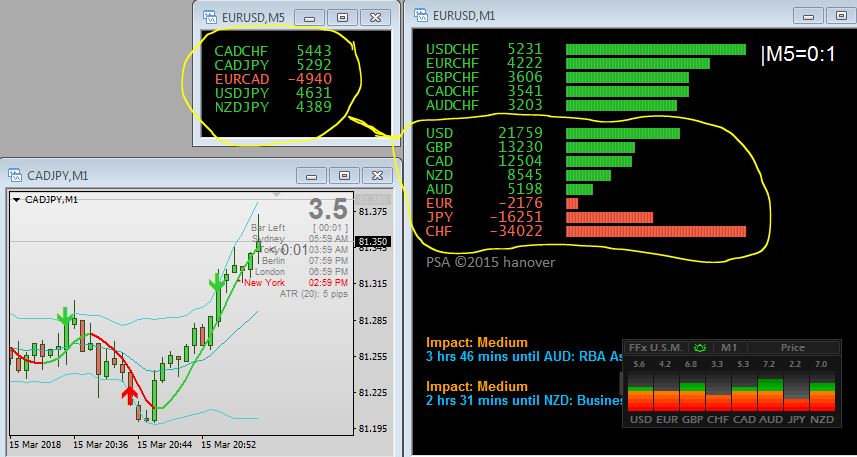857x457 pixels.
Task: Click the New York 02:59 PM session row
Action: click(296, 283)
